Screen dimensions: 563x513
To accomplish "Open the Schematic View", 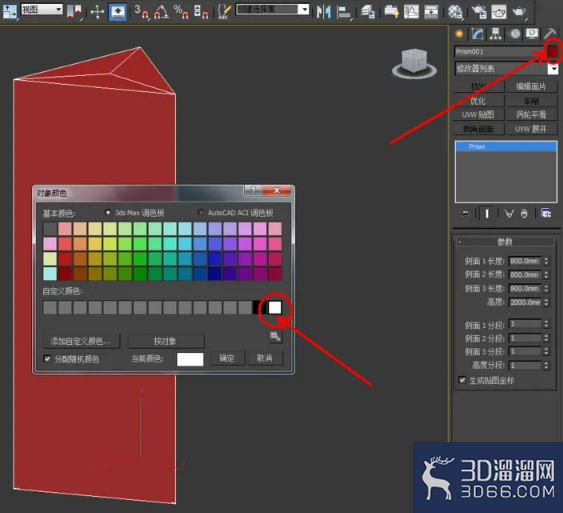I will [x=431, y=11].
